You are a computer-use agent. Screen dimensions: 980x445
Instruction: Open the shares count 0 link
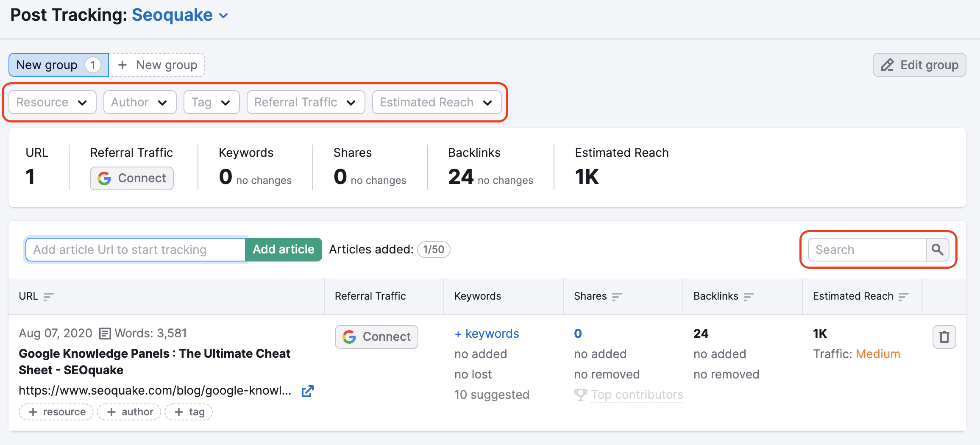(x=578, y=334)
